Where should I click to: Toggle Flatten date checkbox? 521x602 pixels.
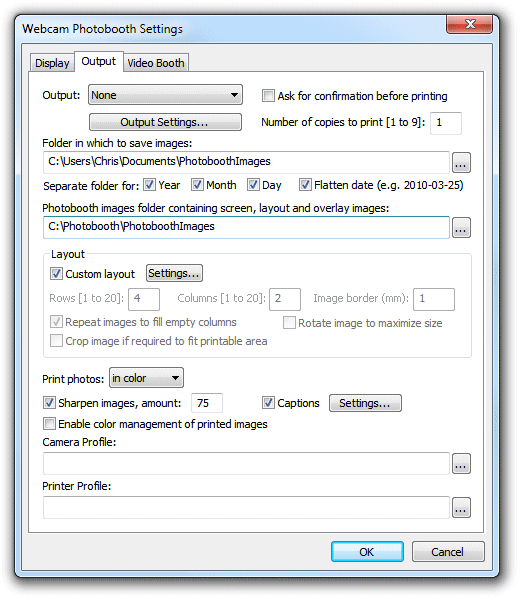click(305, 185)
